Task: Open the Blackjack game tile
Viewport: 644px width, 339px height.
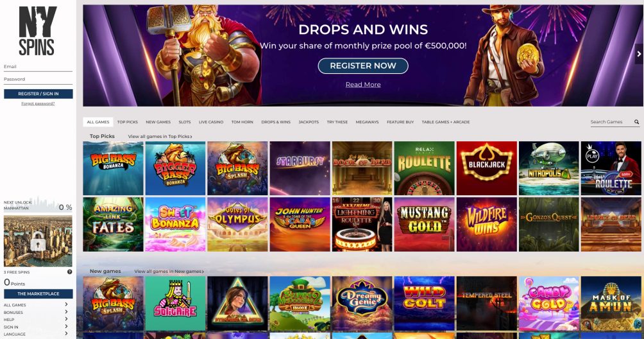Action: tap(487, 168)
